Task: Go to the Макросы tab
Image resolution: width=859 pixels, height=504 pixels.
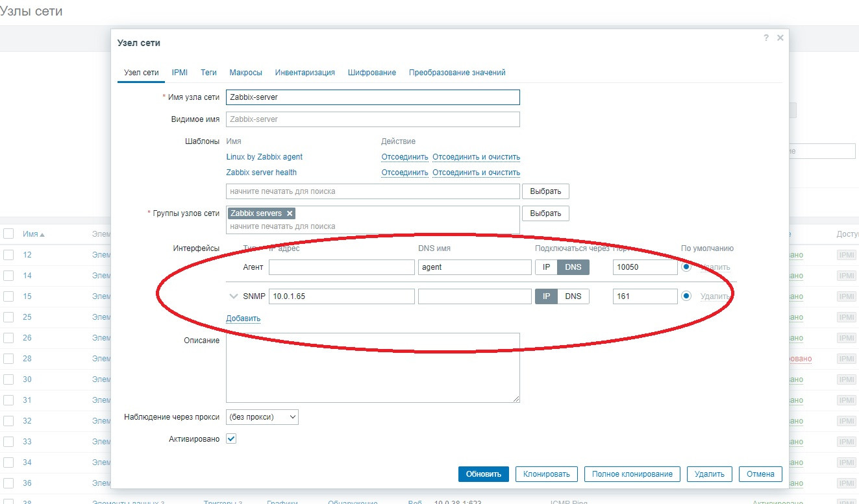Action: [x=246, y=73]
